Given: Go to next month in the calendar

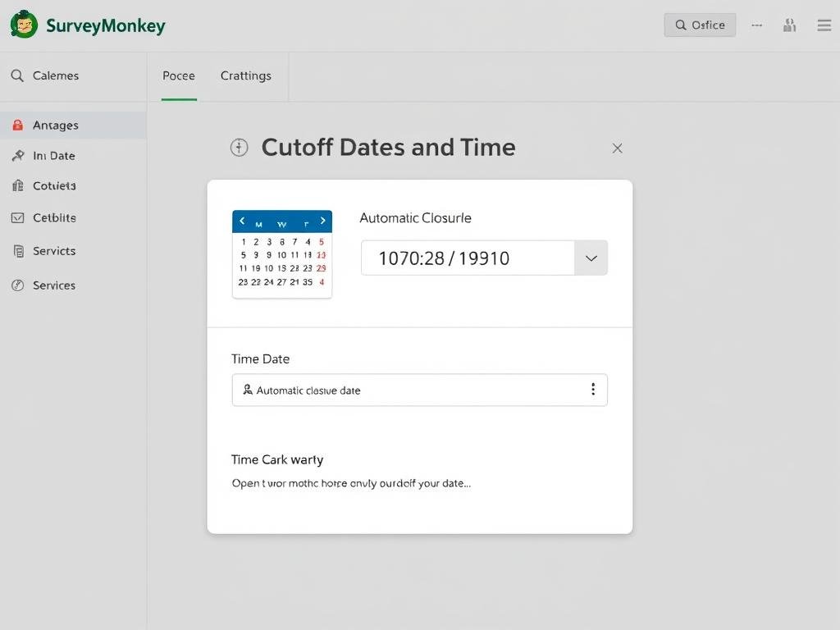Looking at the screenshot, I should point(322,220).
